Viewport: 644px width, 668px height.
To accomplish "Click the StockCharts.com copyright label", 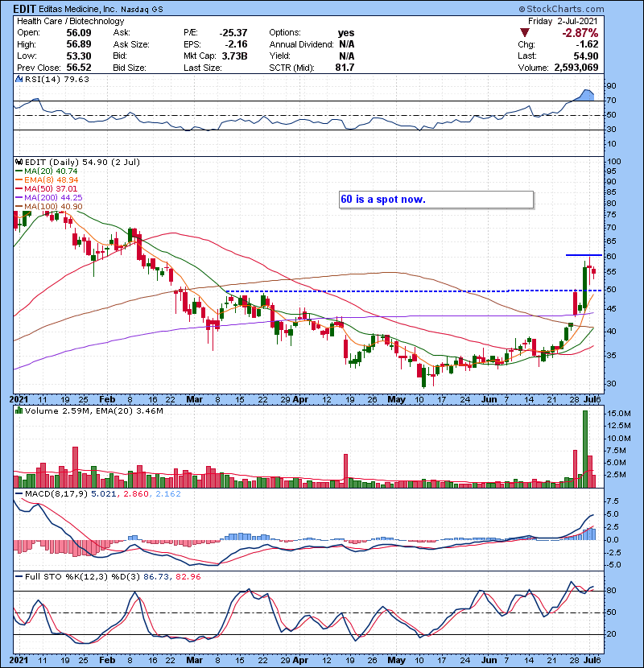I will click(561, 9).
